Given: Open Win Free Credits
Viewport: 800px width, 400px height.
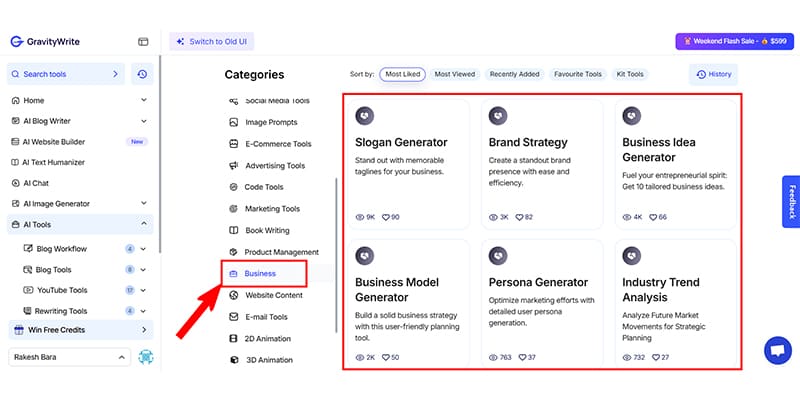Looking at the screenshot, I should pyautogui.click(x=81, y=330).
